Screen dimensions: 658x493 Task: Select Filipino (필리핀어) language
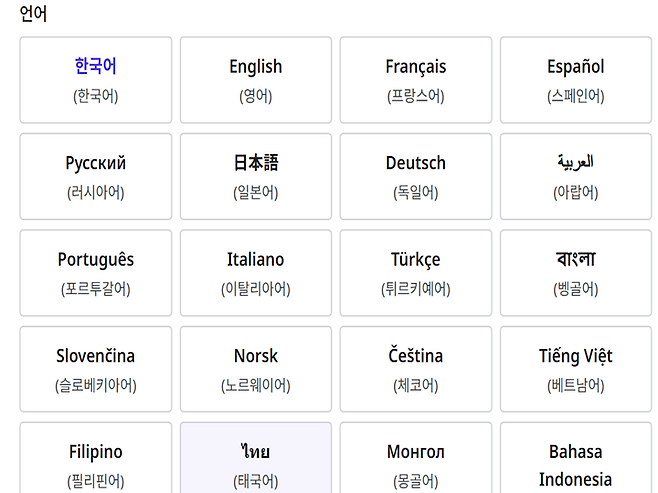96,458
